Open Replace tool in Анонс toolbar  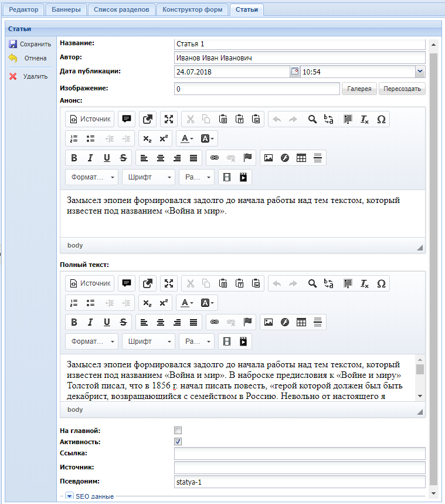(329, 119)
